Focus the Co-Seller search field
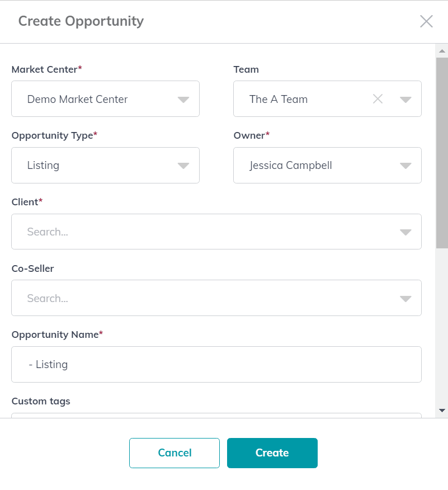 [216, 298]
